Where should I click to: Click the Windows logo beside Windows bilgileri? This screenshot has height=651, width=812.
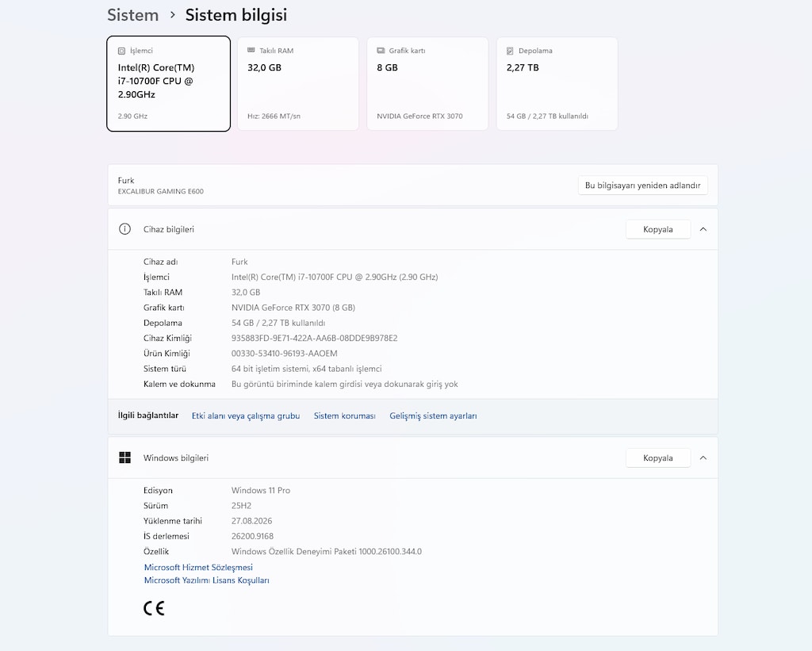coord(124,458)
